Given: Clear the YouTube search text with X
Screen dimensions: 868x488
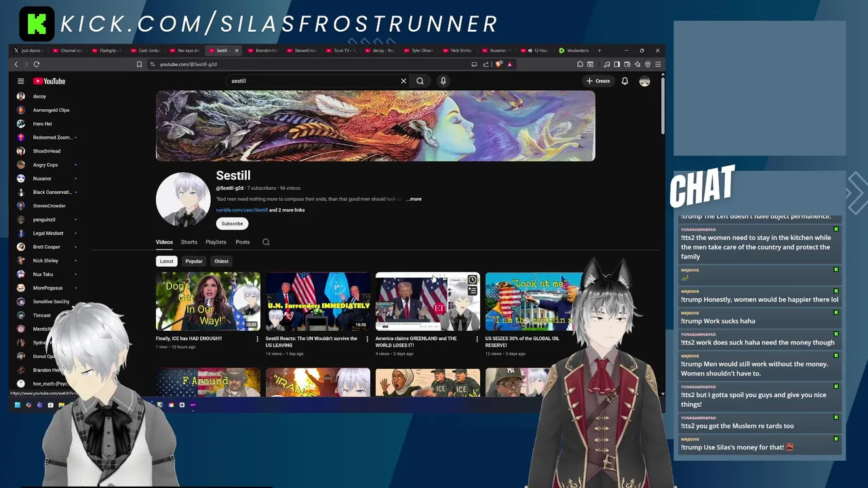Looking at the screenshot, I should point(403,81).
